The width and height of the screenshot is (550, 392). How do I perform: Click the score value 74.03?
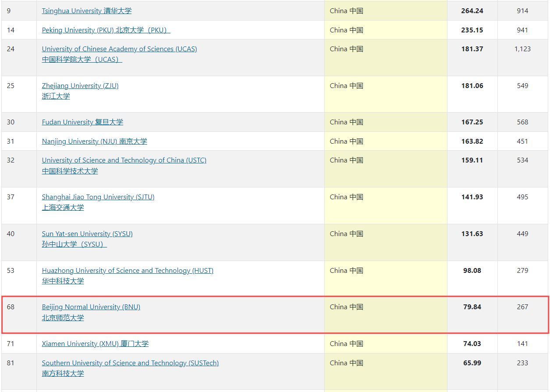click(472, 344)
